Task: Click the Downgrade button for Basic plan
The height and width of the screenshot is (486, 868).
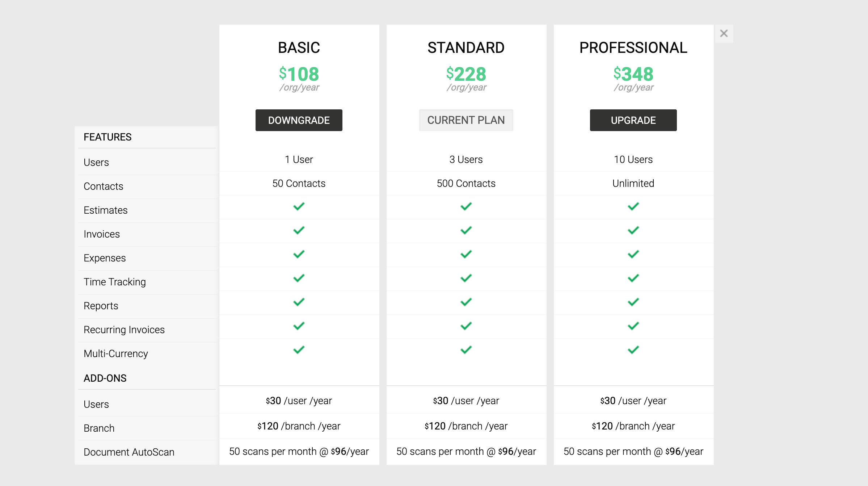Action: tap(299, 120)
